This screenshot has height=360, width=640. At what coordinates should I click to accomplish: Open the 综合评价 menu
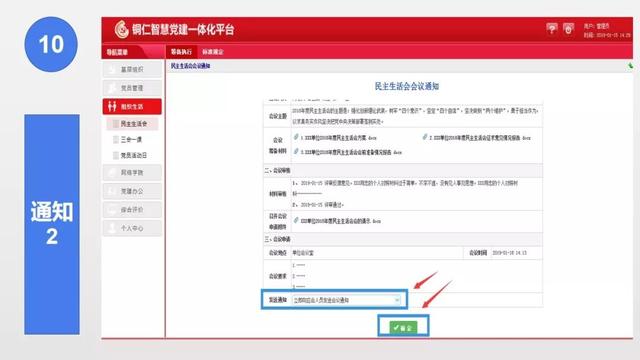tap(132, 210)
